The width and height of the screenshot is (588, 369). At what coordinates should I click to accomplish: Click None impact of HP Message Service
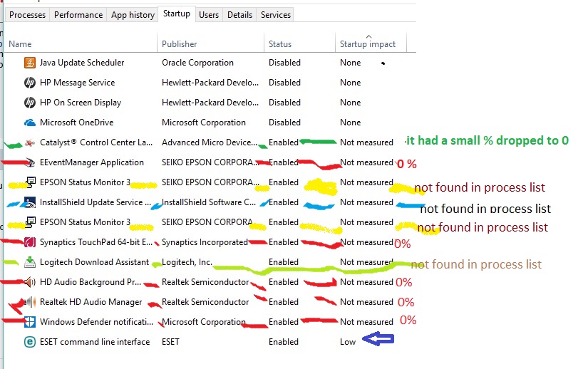[x=350, y=83]
